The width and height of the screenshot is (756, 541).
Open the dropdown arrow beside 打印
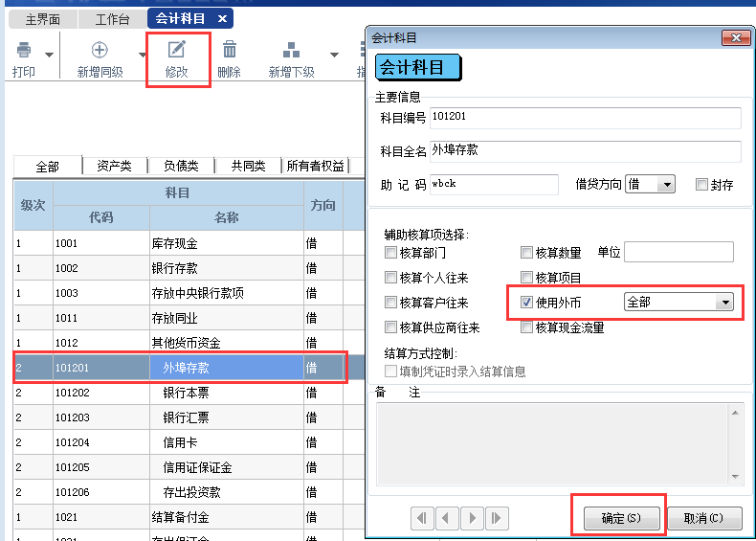[x=47, y=55]
